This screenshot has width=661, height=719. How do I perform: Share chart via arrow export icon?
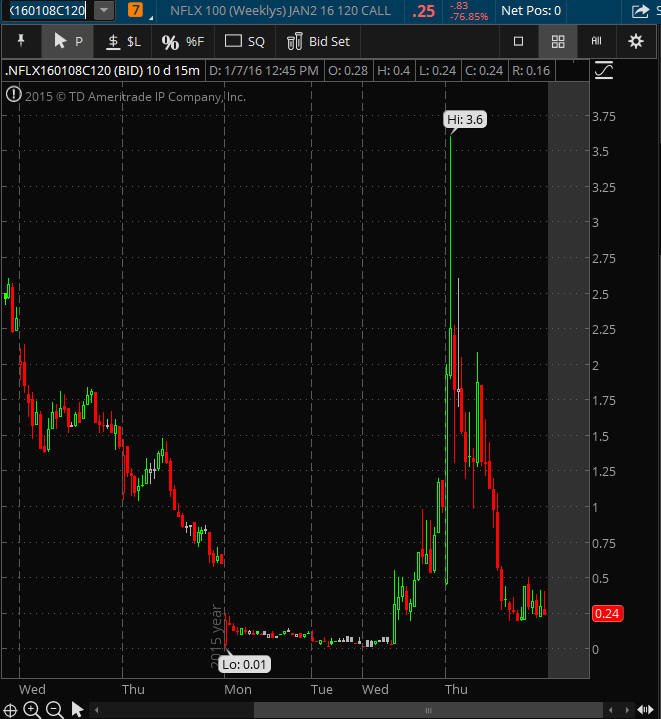point(640,11)
